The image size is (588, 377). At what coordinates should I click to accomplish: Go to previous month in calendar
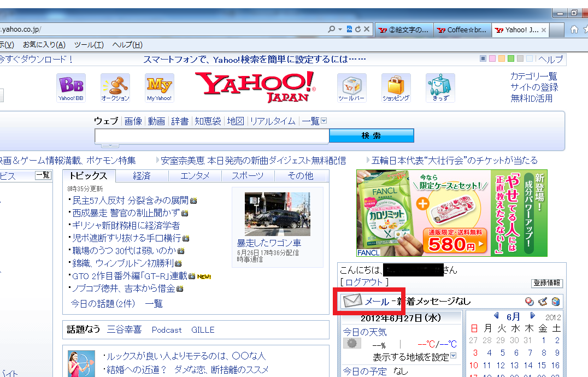(x=496, y=316)
